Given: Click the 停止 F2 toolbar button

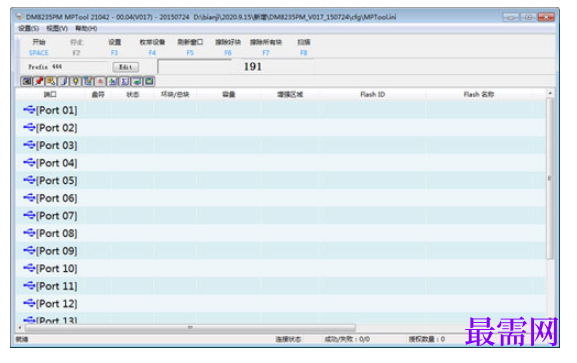Looking at the screenshot, I should click(77, 47).
